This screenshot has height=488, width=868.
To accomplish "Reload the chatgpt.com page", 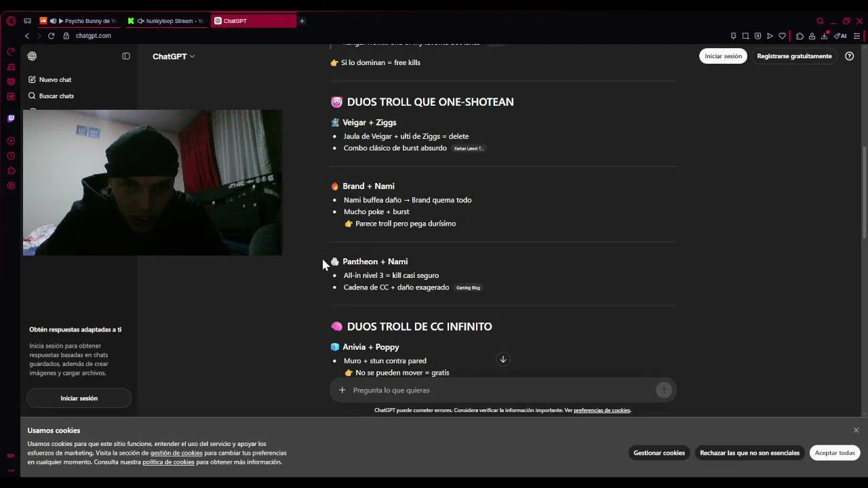I will [51, 36].
